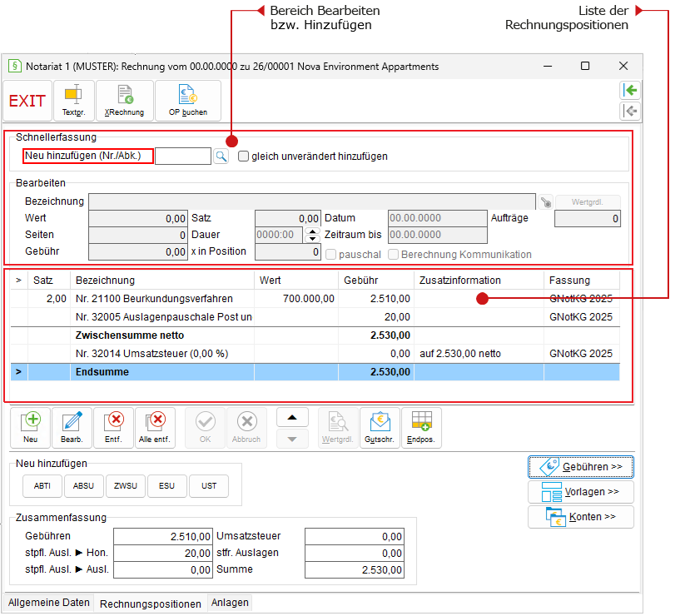Select the Nr. 32005 Auslagenpauschale row
This screenshot has width=680, height=616.
[315, 317]
